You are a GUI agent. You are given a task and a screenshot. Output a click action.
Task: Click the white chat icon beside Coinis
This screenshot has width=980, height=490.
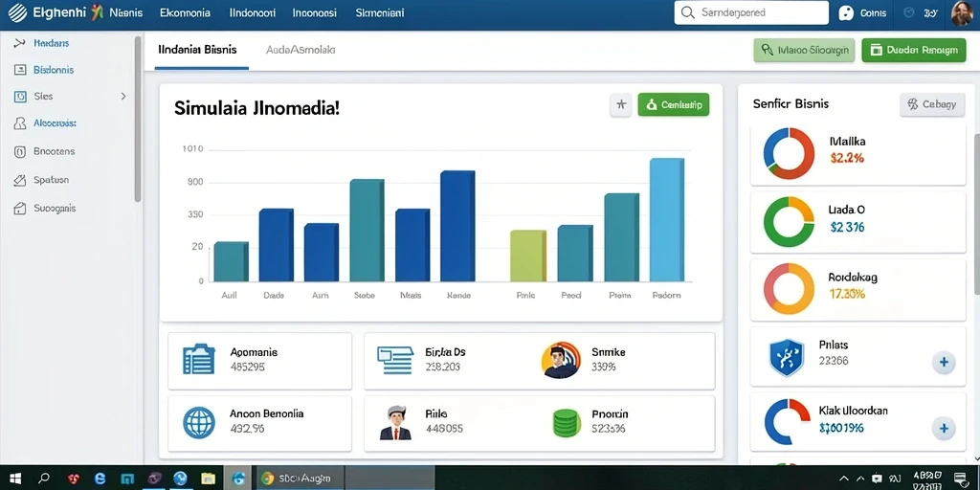click(x=846, y=12)
